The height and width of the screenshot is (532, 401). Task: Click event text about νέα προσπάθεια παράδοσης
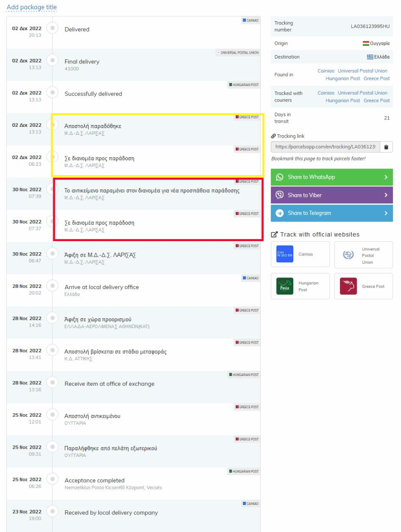152,191
